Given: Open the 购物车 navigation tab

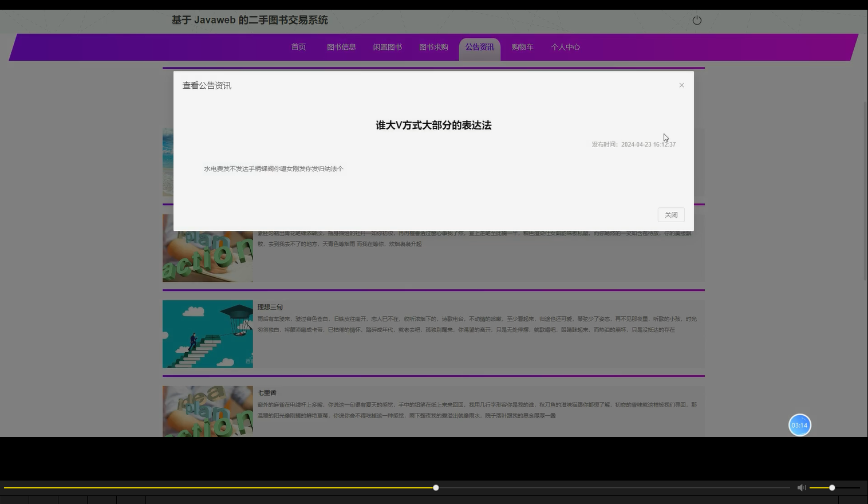Looking at the screenshot, I should click(x=522, y=47).
